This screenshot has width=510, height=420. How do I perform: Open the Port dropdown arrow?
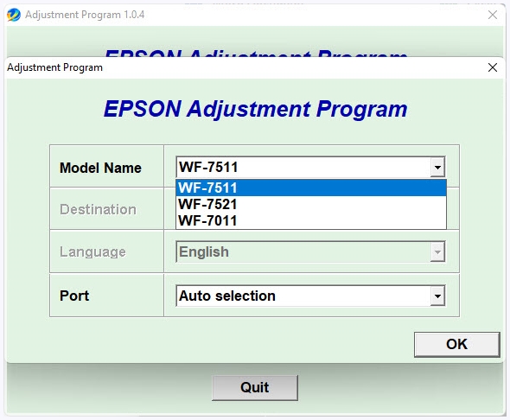point(437,296)
